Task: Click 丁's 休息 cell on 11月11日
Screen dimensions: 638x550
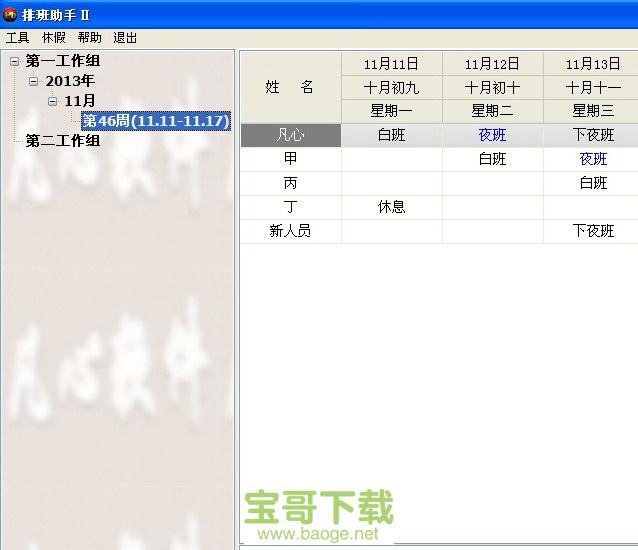Action: pos(391,207)
